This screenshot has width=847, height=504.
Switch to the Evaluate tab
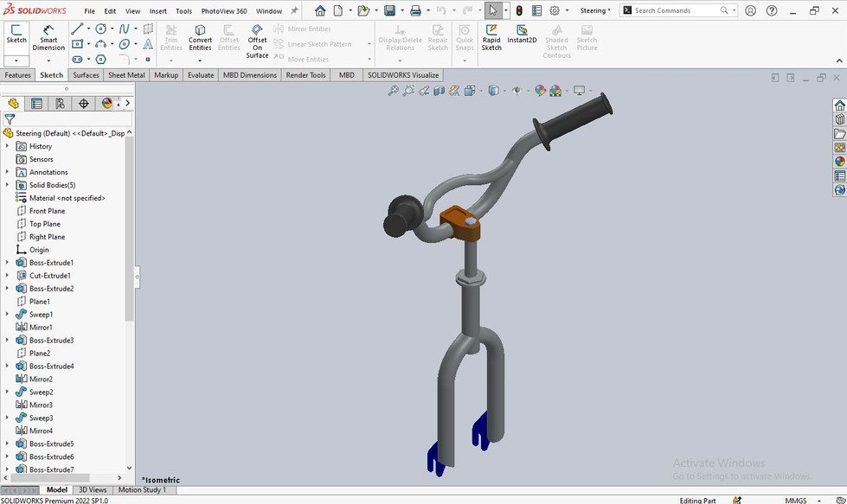point(201,75)
